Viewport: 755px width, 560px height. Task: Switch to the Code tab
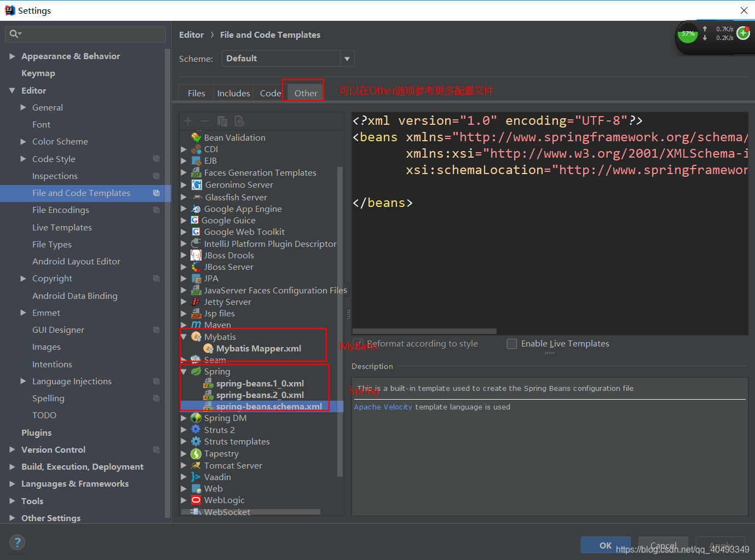270,93
